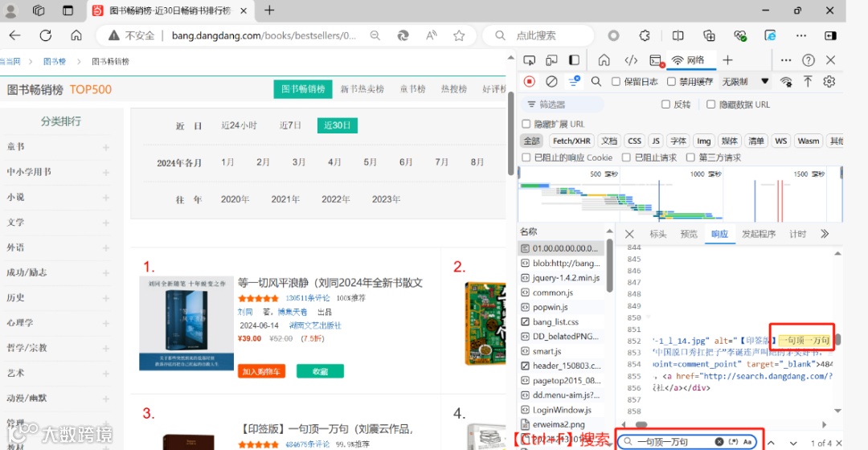The width and height of the screenshot is (868, 450).
Task: Open the 等一切风平浪静 book title link
Action: [x=330, y=283]
